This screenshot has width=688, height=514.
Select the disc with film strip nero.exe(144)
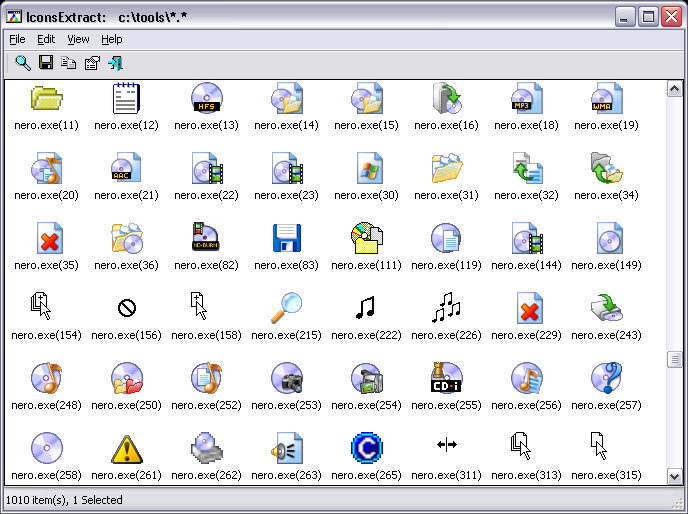527,238
